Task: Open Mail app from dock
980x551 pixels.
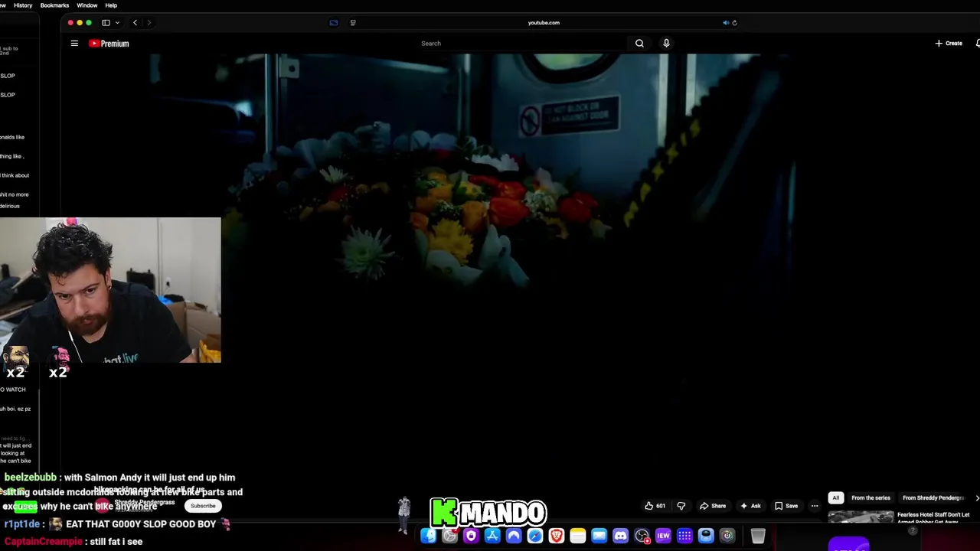Action: 599,536
